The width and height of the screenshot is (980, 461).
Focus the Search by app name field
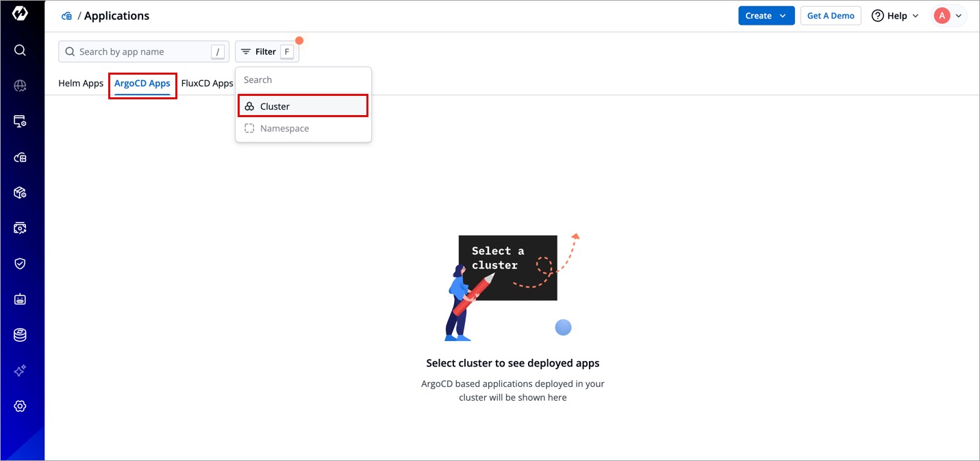click(140, 51)
